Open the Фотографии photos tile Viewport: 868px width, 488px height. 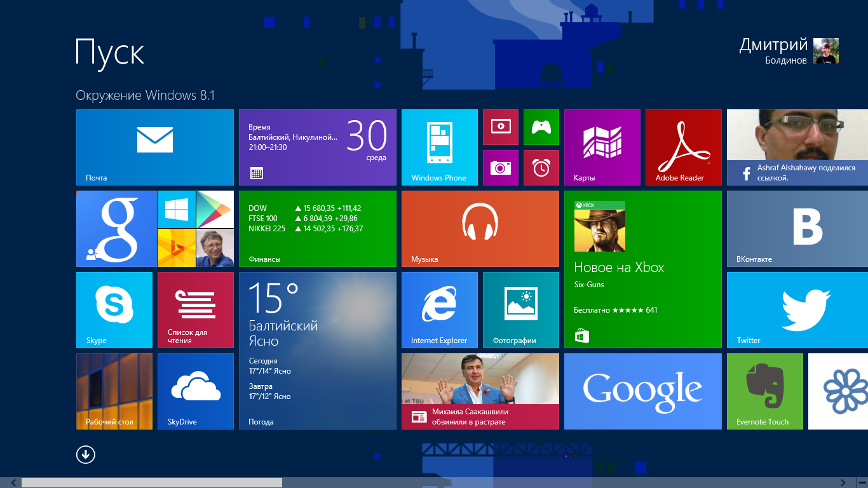521,310
